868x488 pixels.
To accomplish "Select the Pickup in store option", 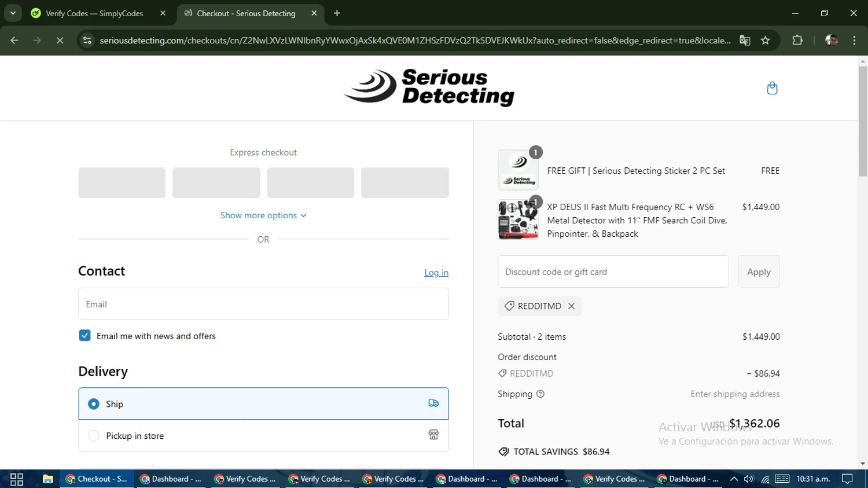I will (x=263, y=435).
